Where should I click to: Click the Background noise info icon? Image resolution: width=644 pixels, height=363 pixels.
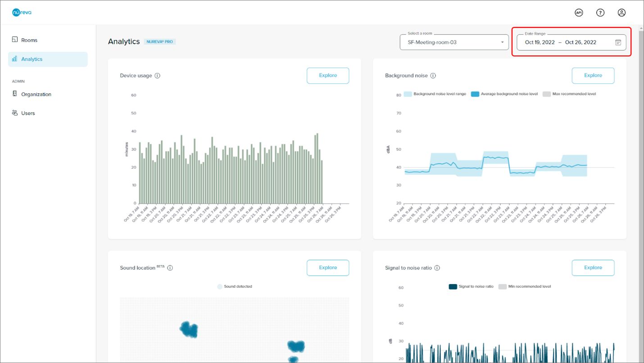pyautogui.click(x=433, y=76)
